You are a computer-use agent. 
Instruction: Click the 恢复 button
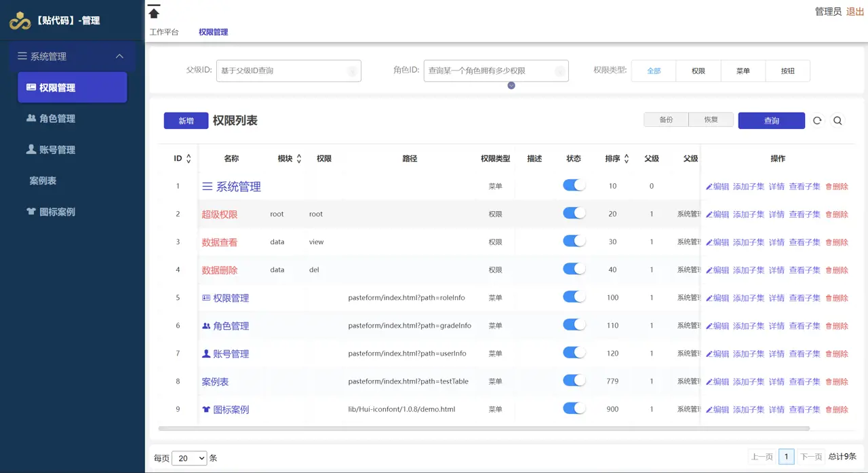coord(711,119)
